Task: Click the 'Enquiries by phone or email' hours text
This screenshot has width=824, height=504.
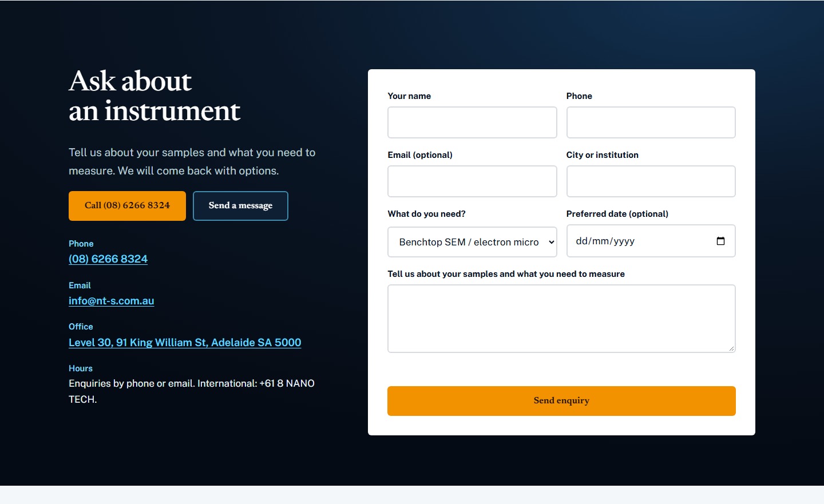Action: point(192,391)
